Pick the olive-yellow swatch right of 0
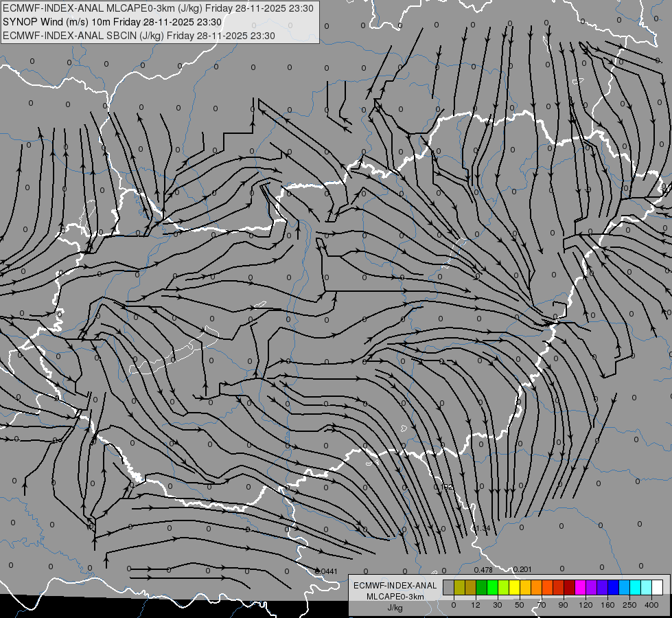 tap(459, 587)
